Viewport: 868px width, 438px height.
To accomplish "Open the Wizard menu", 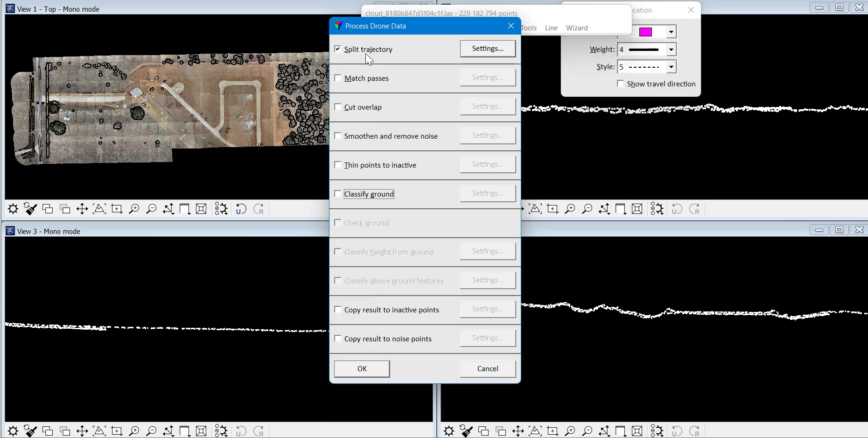I will tap(577, 28).
